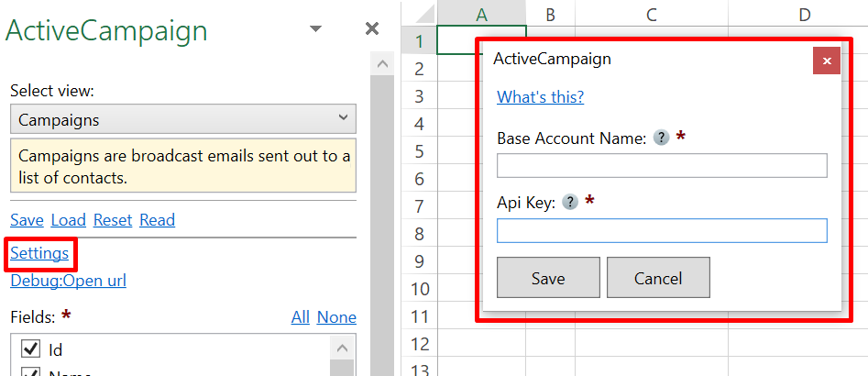Click the Debug:Open url link
This screenshot has height=376, width=868.
(68, 281)
